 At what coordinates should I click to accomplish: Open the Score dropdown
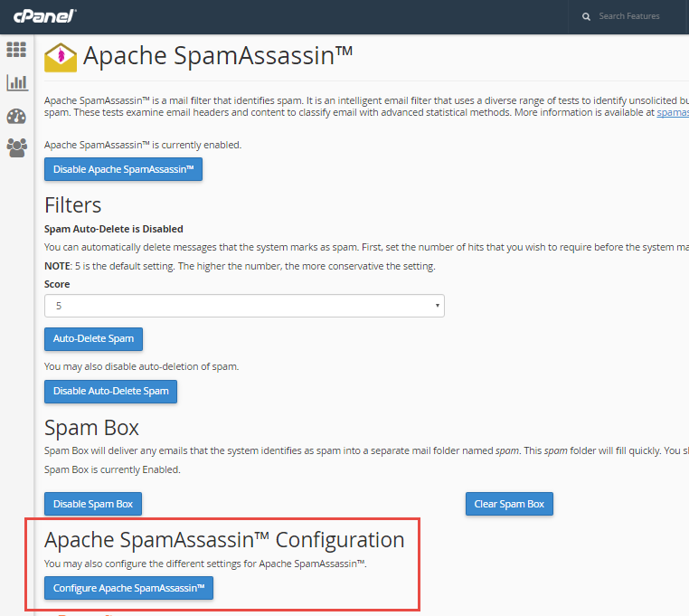(x=244, y=306)
